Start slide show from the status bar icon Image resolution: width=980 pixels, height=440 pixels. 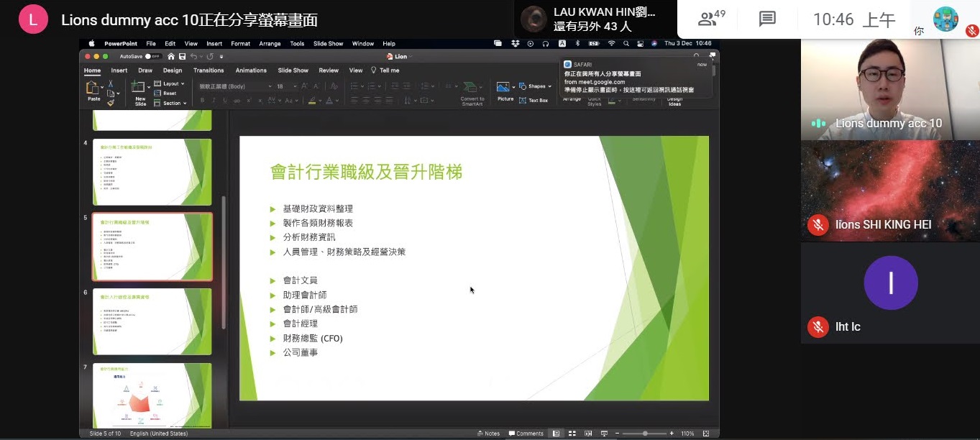click(x=603, y=434)
